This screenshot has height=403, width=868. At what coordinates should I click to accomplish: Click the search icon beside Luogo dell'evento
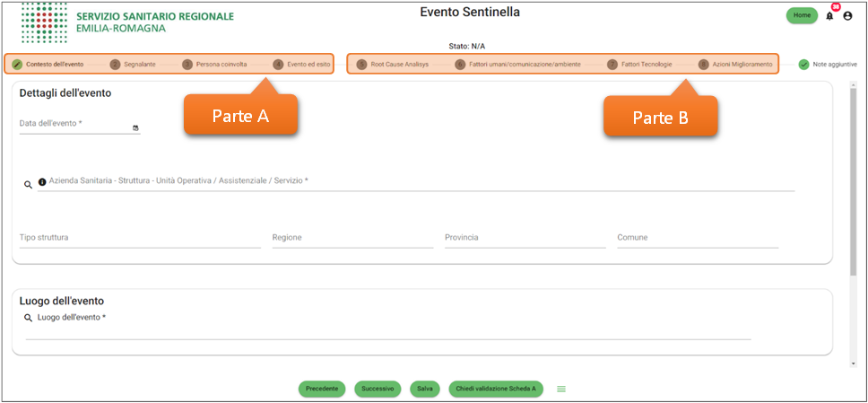(29, 318)
